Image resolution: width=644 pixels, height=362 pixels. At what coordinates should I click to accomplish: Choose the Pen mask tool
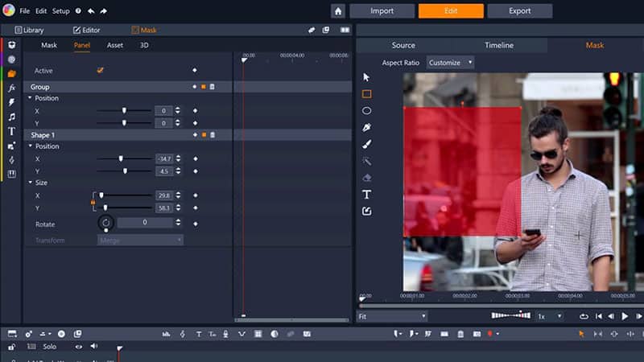pyautogui.click(x=366, y=127)
